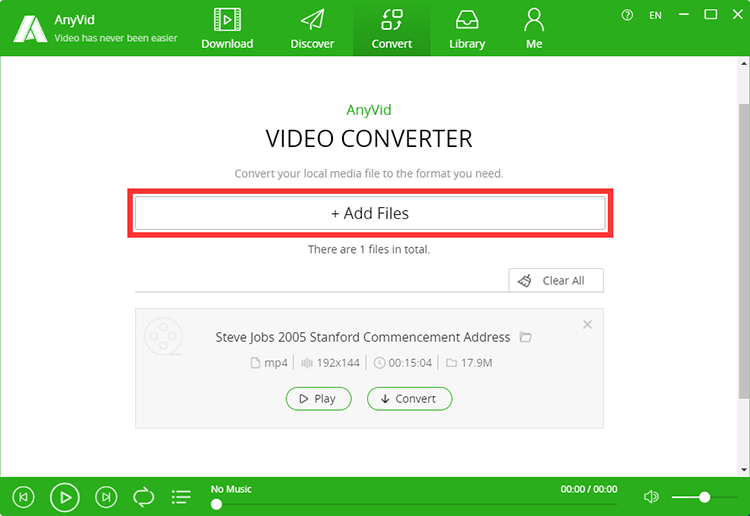Toggle the repeat loop icon

[143, 497]
